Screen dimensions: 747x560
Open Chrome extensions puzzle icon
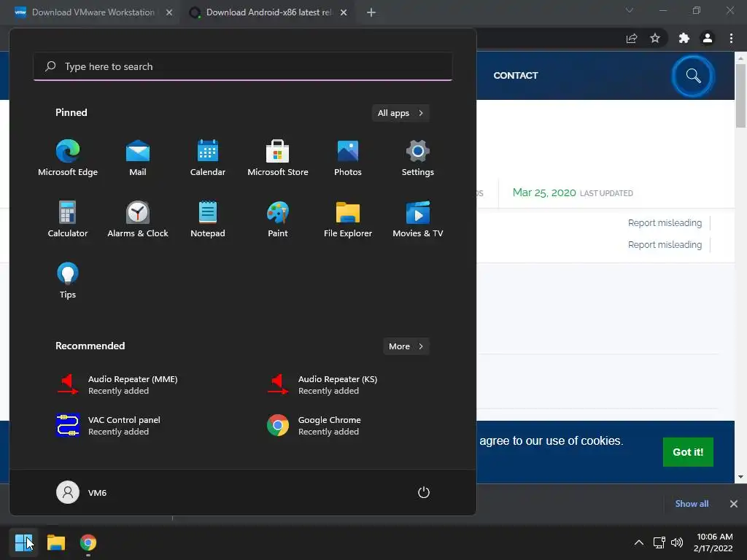coord(684,38)
